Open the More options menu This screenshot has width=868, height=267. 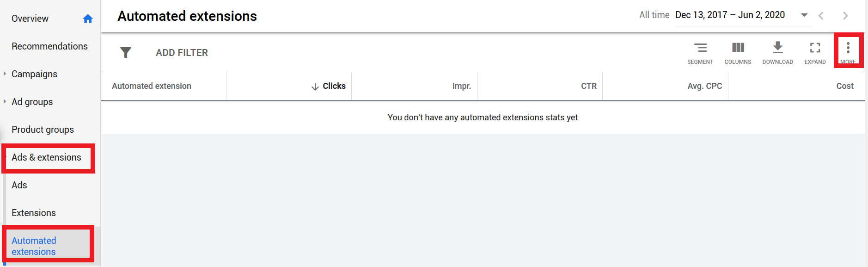tap(848, 51)
